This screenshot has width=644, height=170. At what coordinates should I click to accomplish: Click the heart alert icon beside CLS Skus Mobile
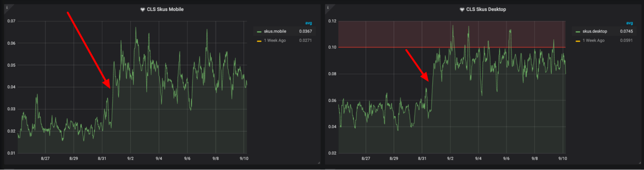coord(142,10)
